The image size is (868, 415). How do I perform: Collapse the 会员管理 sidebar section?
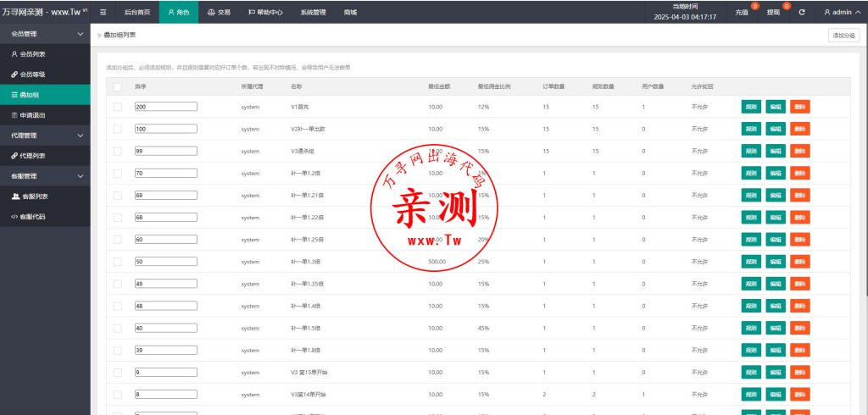(45, 34)
